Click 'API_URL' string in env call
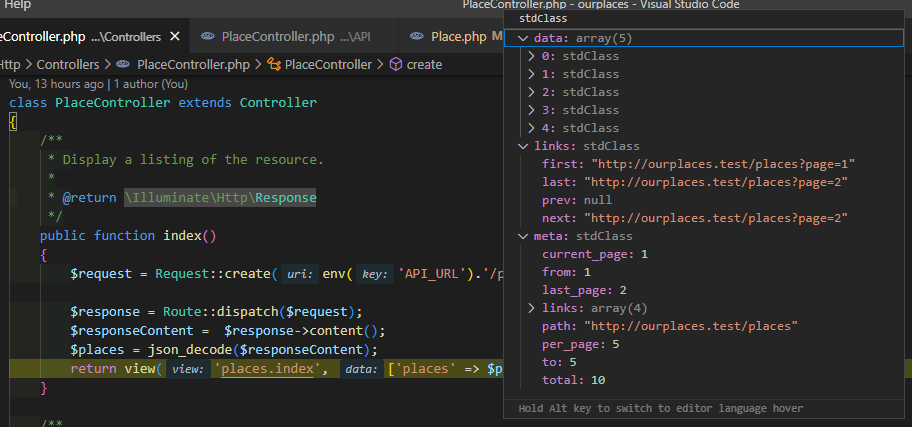 433,274
